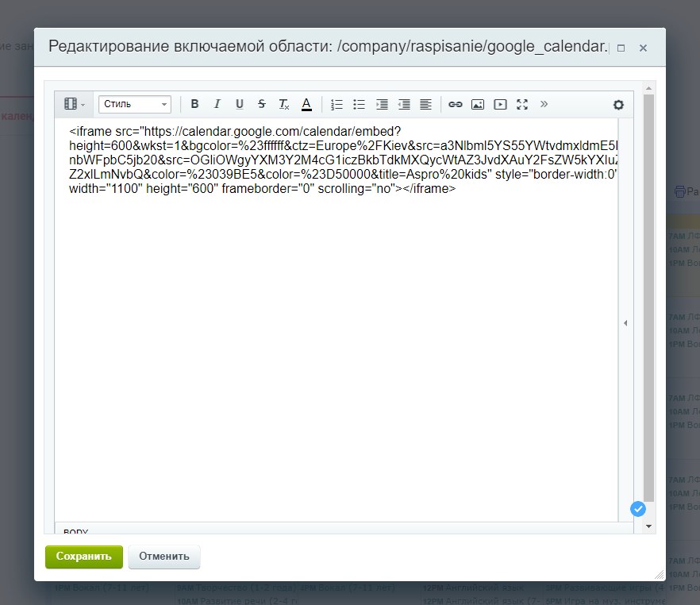Open the Стиль style dropdown
The image size is (700, 605).
pyautogui.click(x=135, y=104)
